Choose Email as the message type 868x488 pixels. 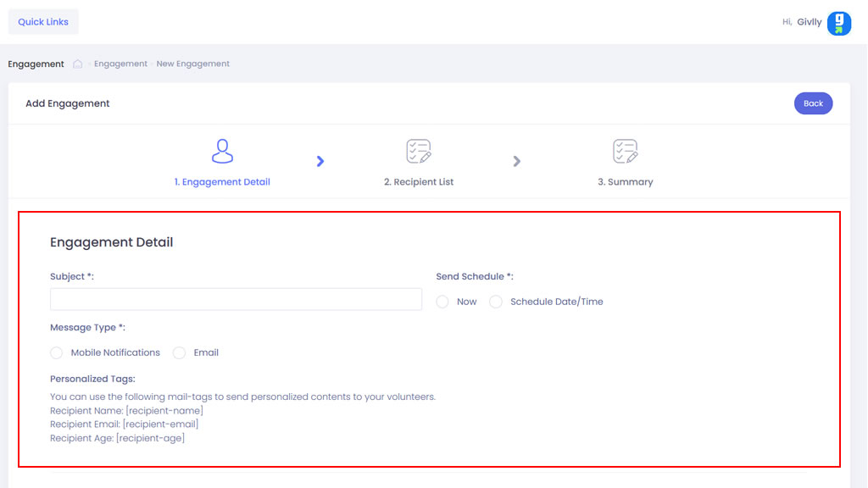pos(179,352)
